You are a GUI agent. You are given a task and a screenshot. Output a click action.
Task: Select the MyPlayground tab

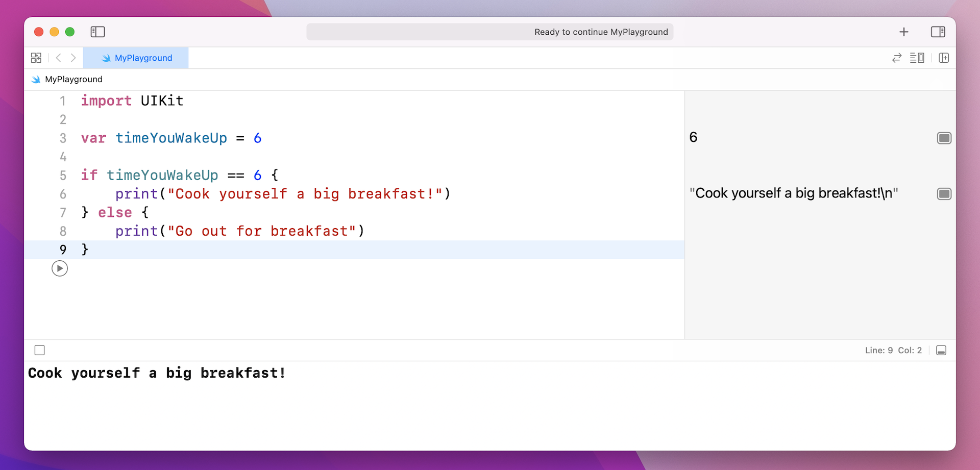(136, 58)
